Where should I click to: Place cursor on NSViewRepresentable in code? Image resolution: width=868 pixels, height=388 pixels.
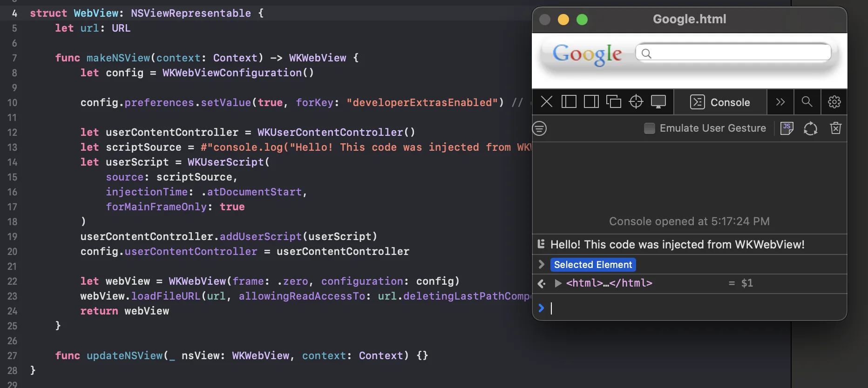(x=191, y=13)
